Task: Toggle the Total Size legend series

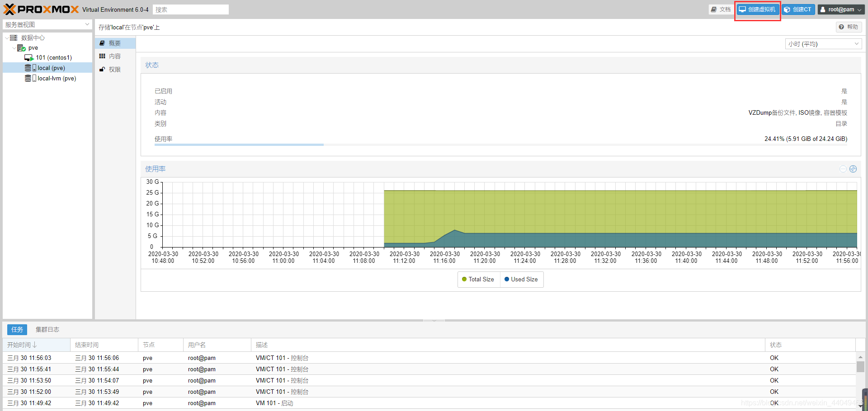Action: [x=478, y=280]
